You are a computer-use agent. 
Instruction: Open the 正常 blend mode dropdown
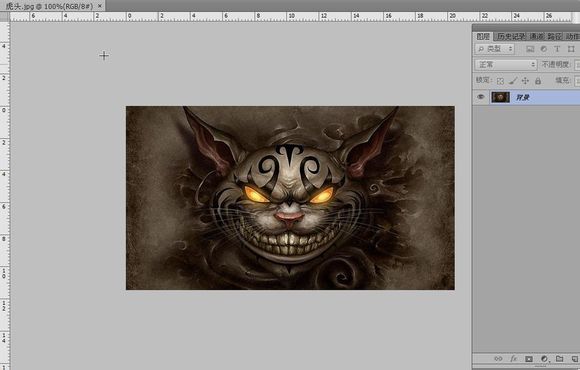coord(506,65)
